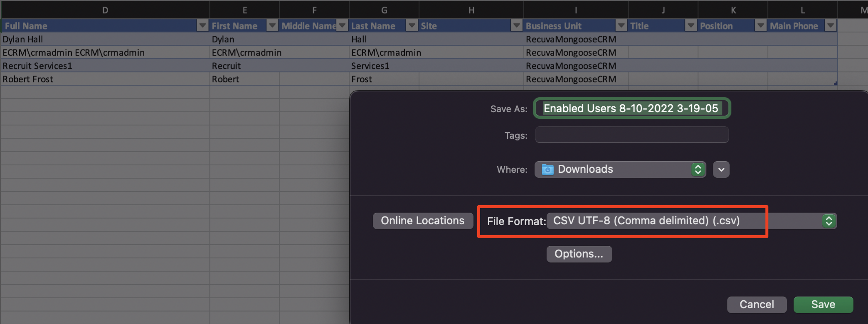This screenshot has height=324, width=868.
Task: Open the Full Name column filter dropdown
Action: [x=202, y=26]
